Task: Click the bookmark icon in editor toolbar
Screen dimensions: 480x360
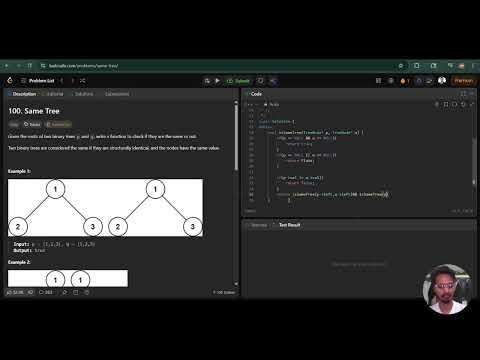Action: tap(446, 104)
